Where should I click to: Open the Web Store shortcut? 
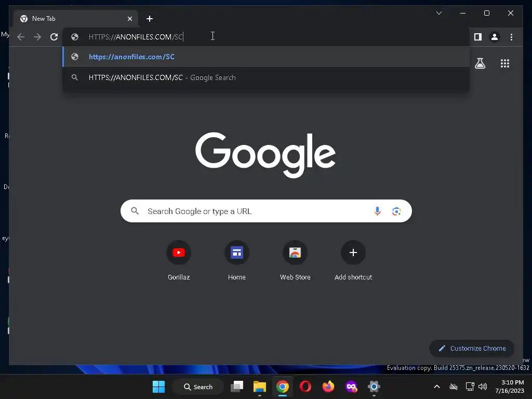point(295,261)
